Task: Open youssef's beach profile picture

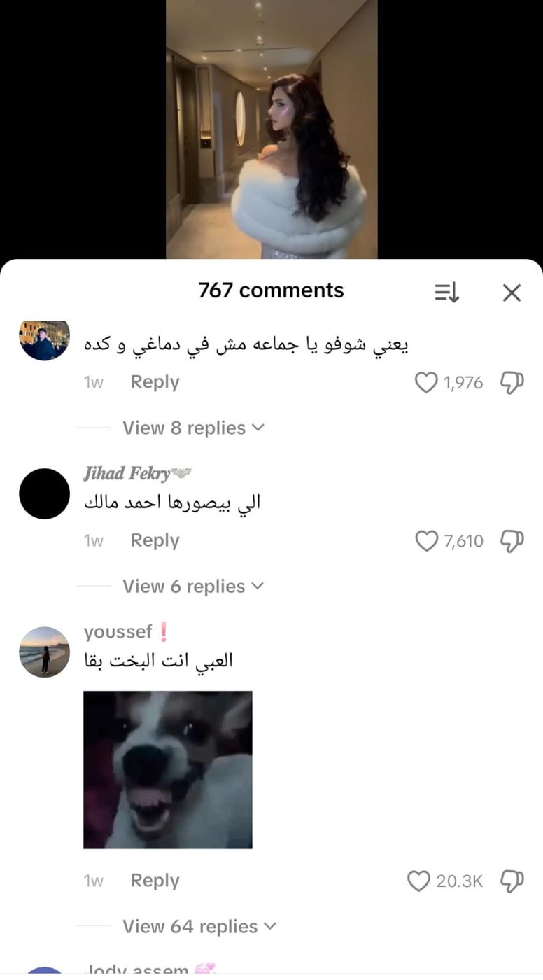Action: 44,652
